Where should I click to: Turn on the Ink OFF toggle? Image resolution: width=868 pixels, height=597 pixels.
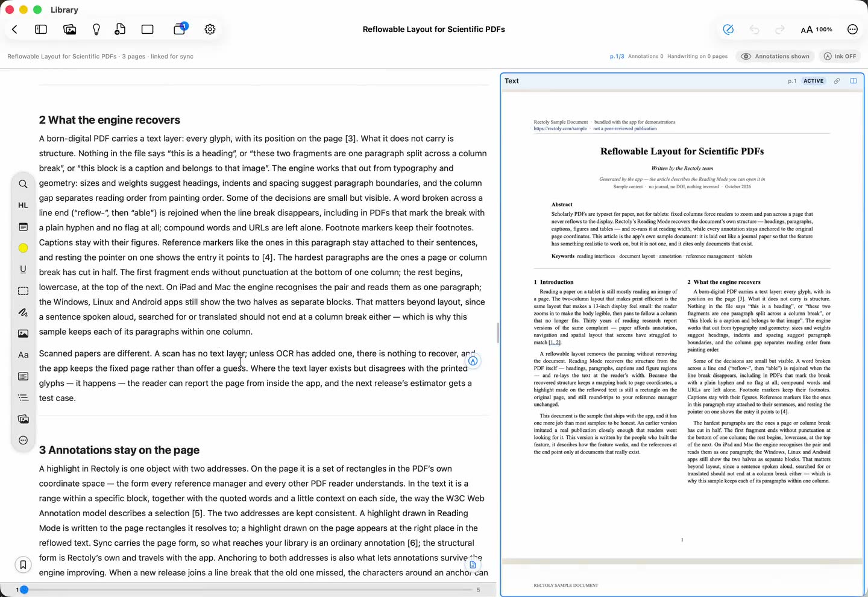[840, 56]
